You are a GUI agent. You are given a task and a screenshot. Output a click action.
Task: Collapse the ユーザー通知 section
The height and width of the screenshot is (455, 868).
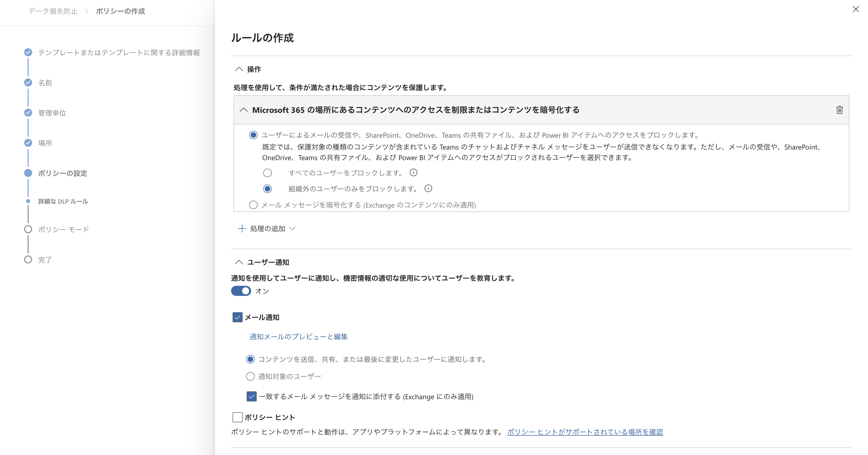(x=239, y=262)
